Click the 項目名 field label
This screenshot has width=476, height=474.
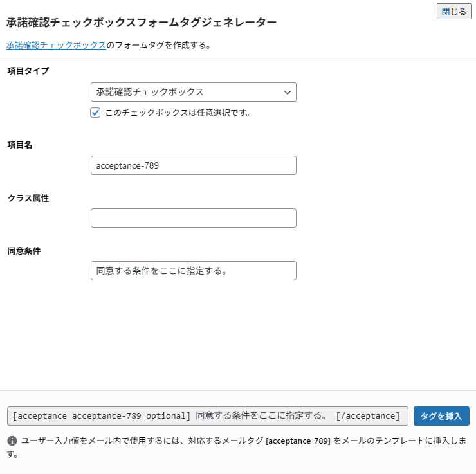[20, 145]
